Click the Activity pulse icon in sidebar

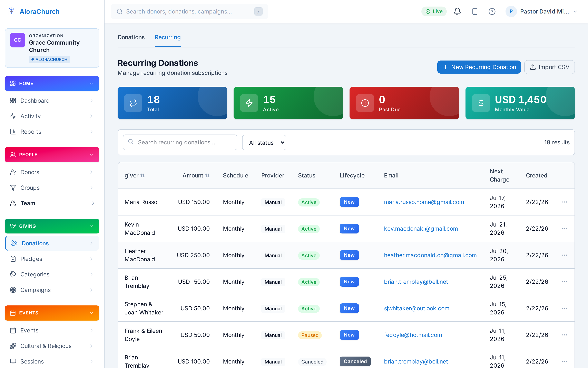pyautogui.click(x=13, y=116)
